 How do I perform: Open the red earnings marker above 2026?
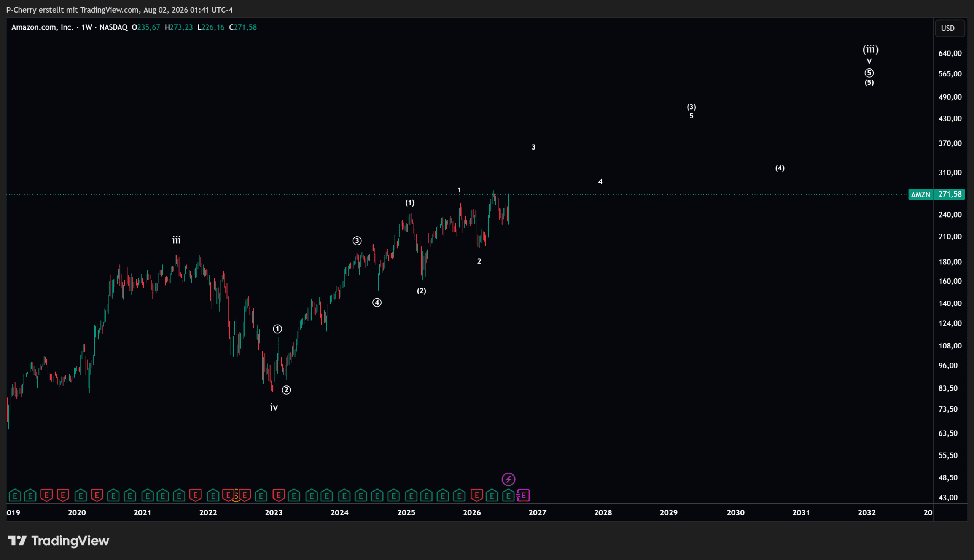pyautogui.click(x=477, y=495)
